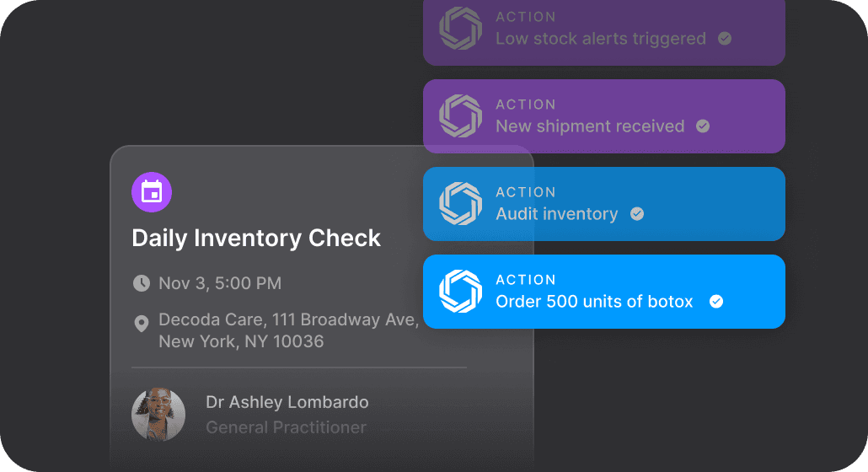Click the logo on Audit inventory card
The width and height of the screenshot is (868, 472).
pyautogui.click(x=460, y=204)
